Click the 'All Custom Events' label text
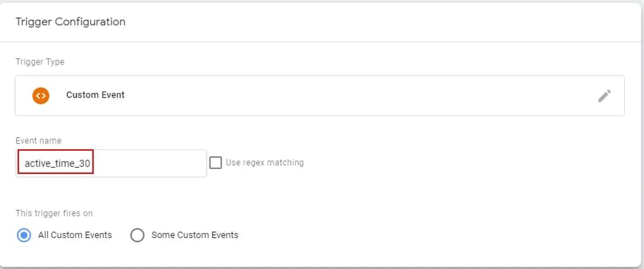This screenshot has width=644, height=269. [x=75, y=235]
